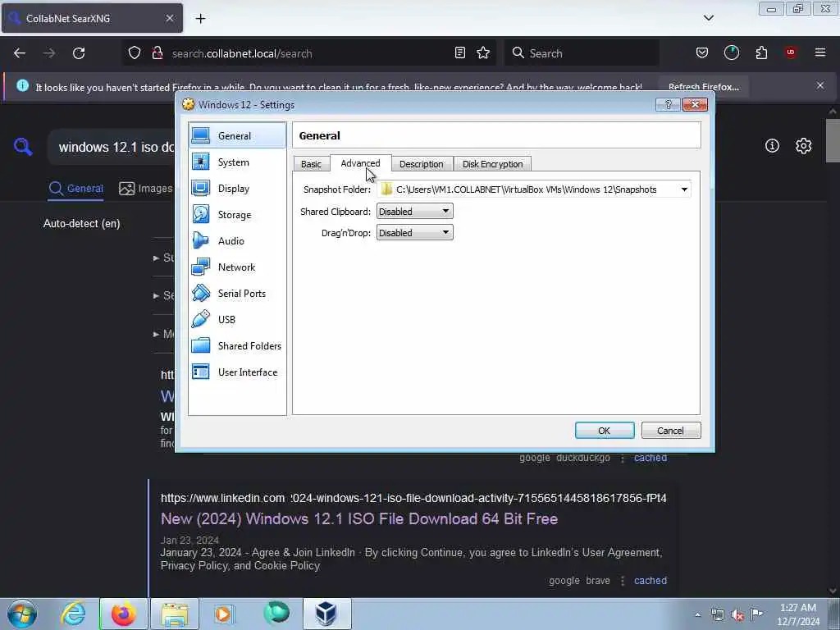The width and height of the screenshot is (840, 630).
Task: Open cached link beside google duckduckgo
Action: pos(651,458)
